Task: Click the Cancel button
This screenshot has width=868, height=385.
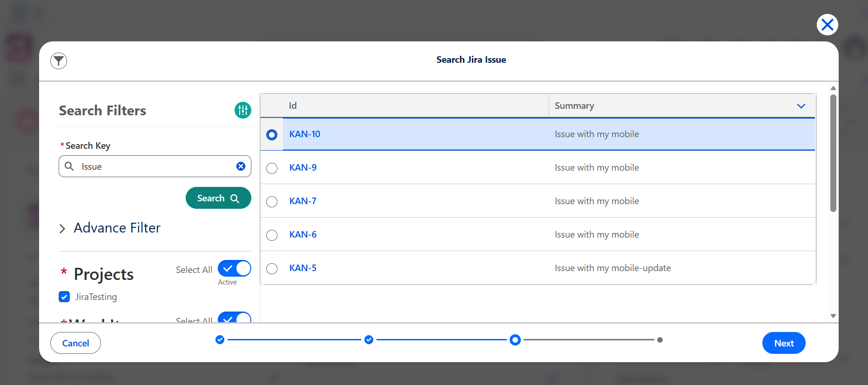Action: tap(75, 343)
